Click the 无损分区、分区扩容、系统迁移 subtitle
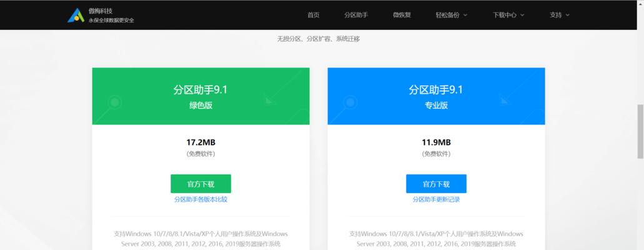644x250 pixels. click(319, 39)
